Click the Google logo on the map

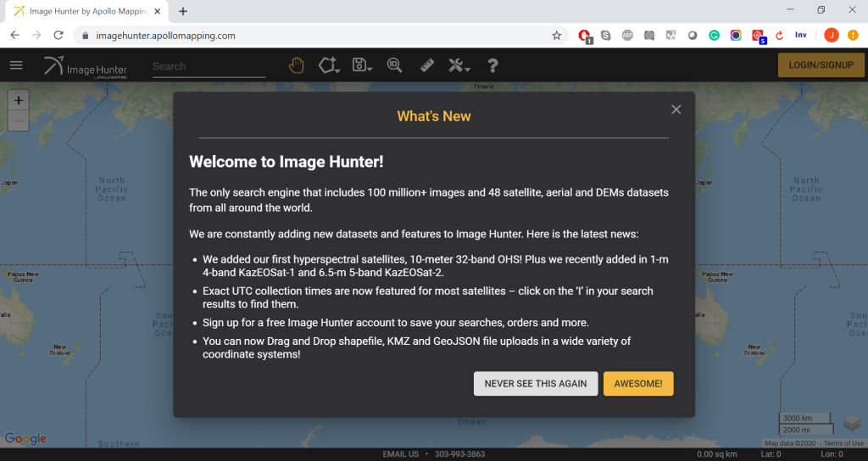click(25, 438)
